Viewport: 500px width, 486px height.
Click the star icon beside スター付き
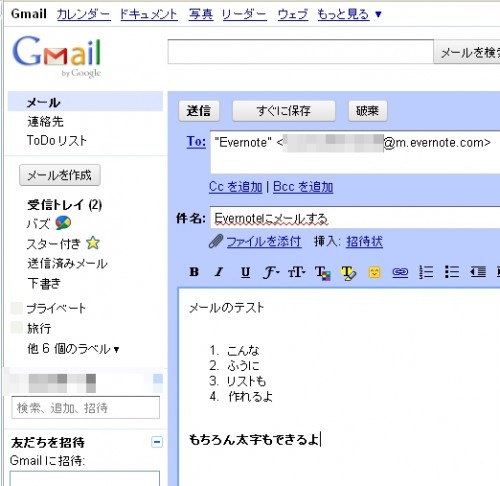point(93,243)
